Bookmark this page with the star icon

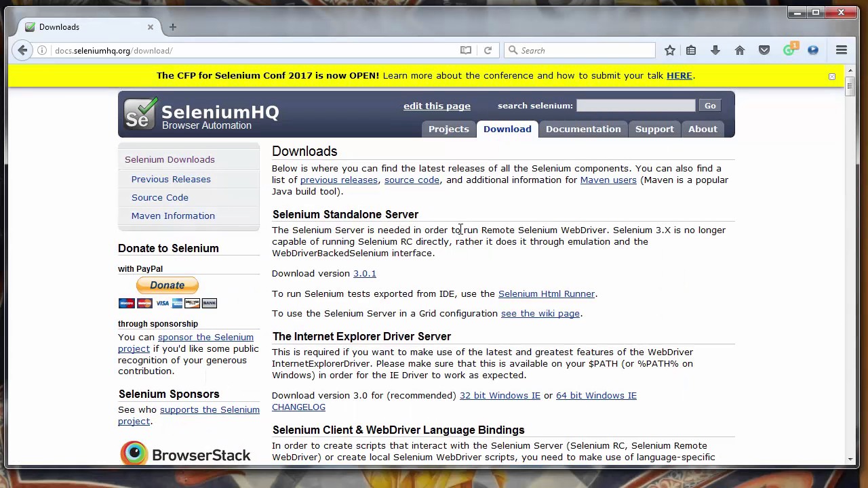[670, 50]
